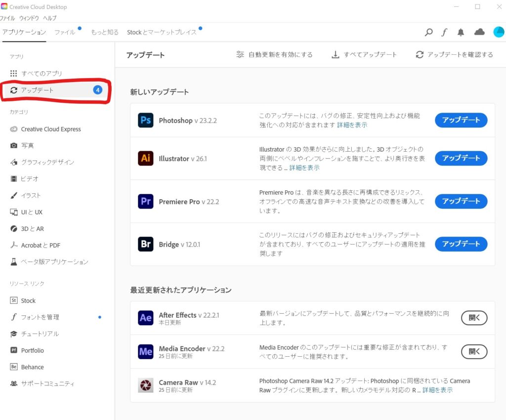Click the Media Encoder Me app icon
Viewport: 506px width, 420px height.
pos(146,352)
